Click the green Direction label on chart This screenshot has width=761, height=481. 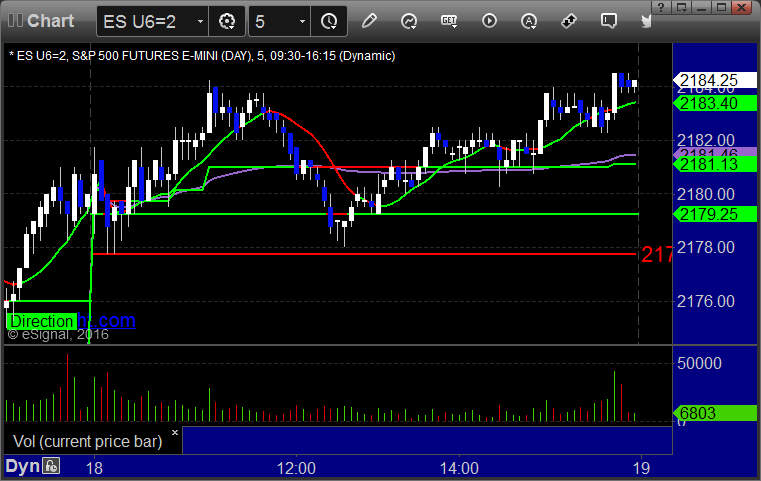pyautogui.click(x=42, y=321)
